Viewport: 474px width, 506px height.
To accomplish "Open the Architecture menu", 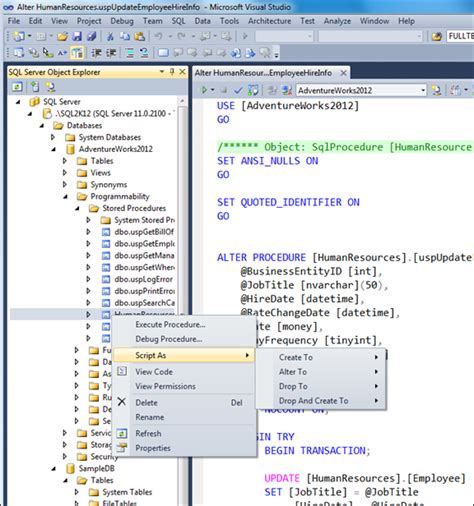I will coord(269,21).
